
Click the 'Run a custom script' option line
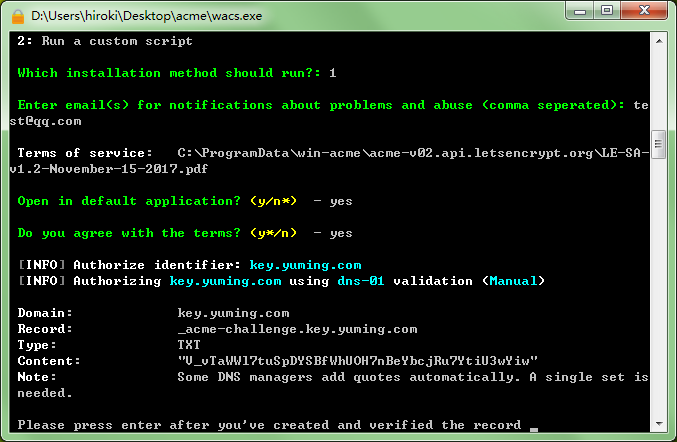(x=105, y=41)
